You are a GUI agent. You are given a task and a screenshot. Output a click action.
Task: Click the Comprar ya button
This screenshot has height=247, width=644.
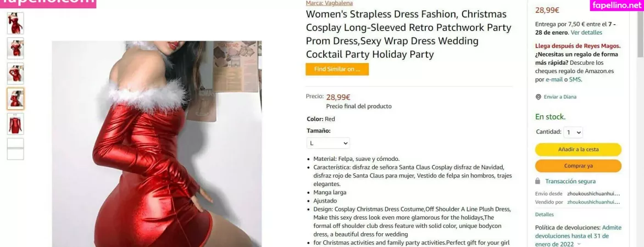(x=578, y=166)
